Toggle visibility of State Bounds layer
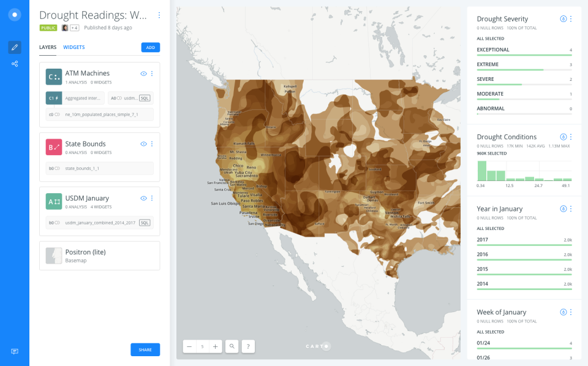Screen dimensions: 588x366 pyautogui.click(x=143, y=144)
